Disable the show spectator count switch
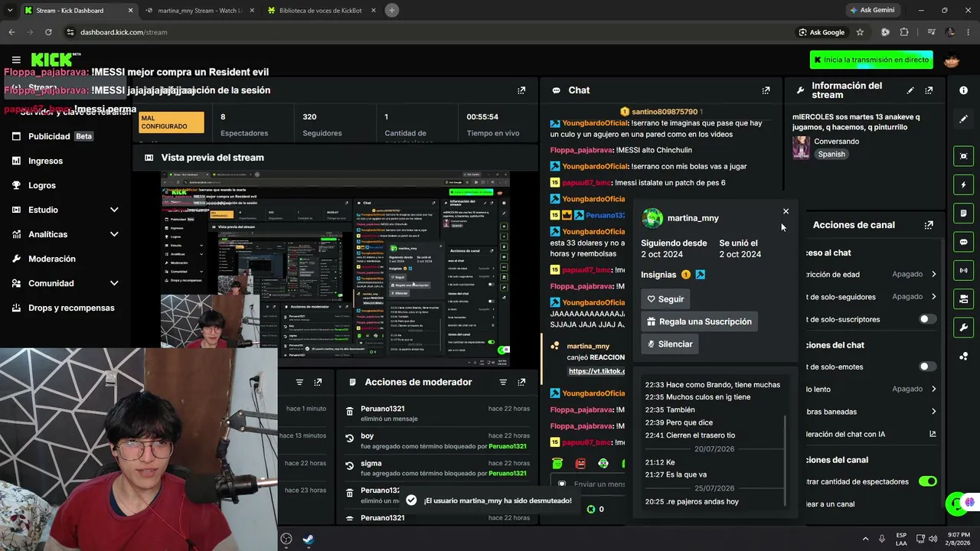980x551 pixels. tap(927, 481)
